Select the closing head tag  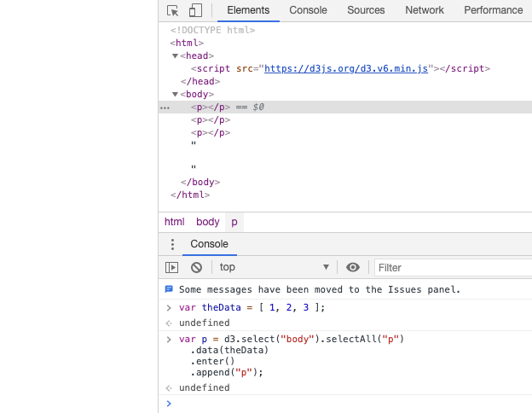pos(200,82)
